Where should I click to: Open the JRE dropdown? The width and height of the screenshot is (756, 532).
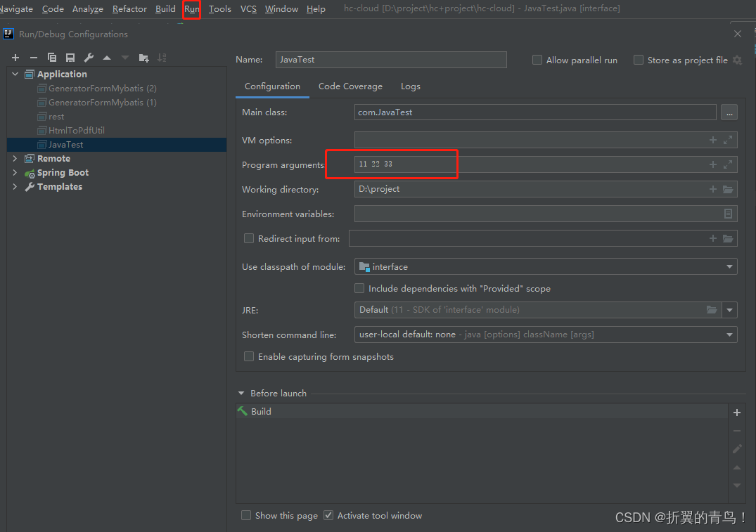(729, 309)
